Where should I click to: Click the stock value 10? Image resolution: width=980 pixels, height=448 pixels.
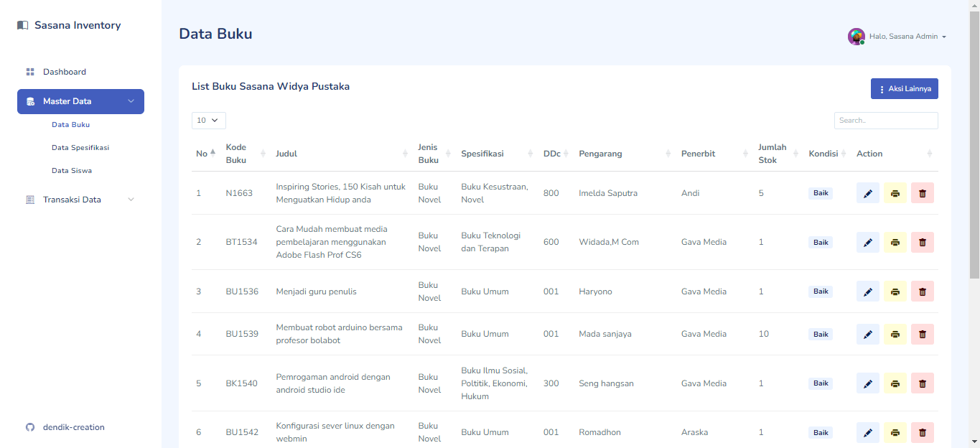(763, 334)
